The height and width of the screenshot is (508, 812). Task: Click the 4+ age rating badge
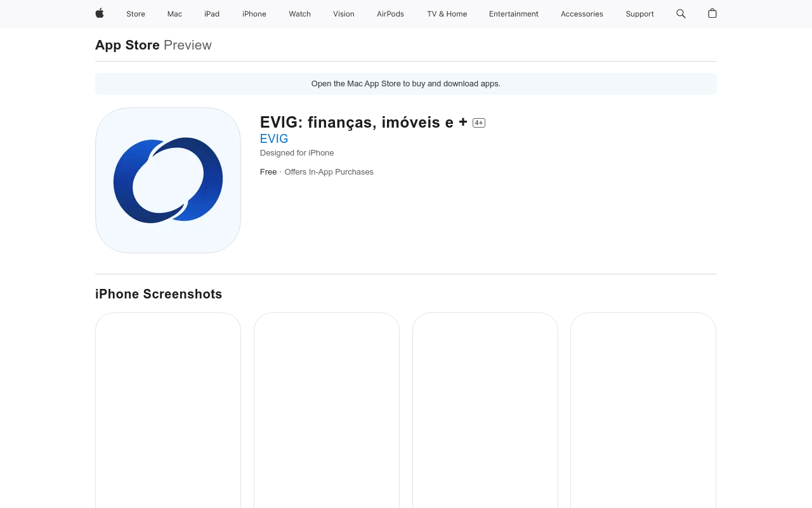(x=478, y=122)
